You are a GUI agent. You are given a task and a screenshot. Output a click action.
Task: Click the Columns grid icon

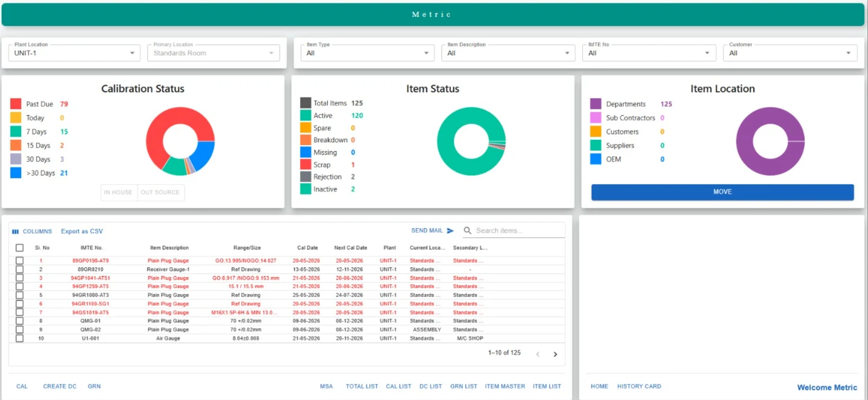(x=16, y=231)
